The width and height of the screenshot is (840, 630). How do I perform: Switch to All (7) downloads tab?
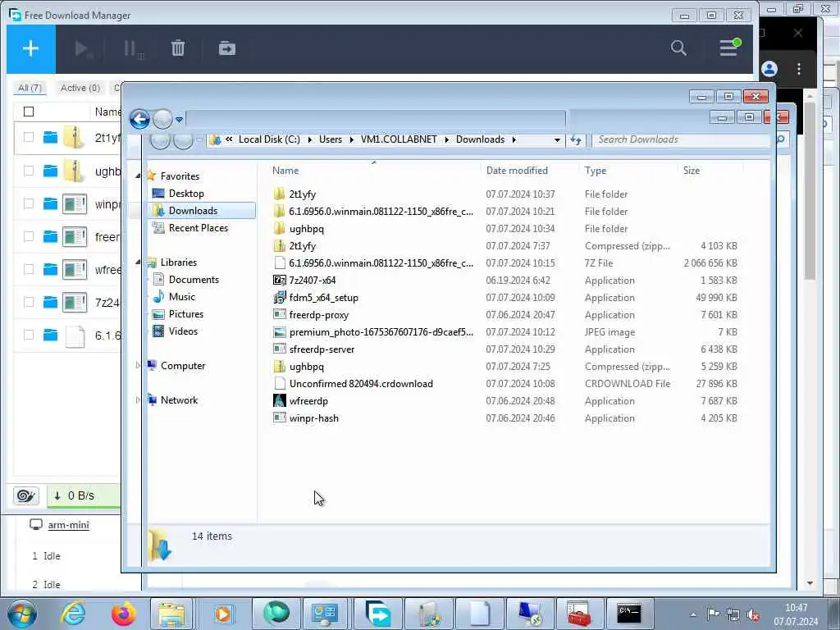tap(30, 88)
